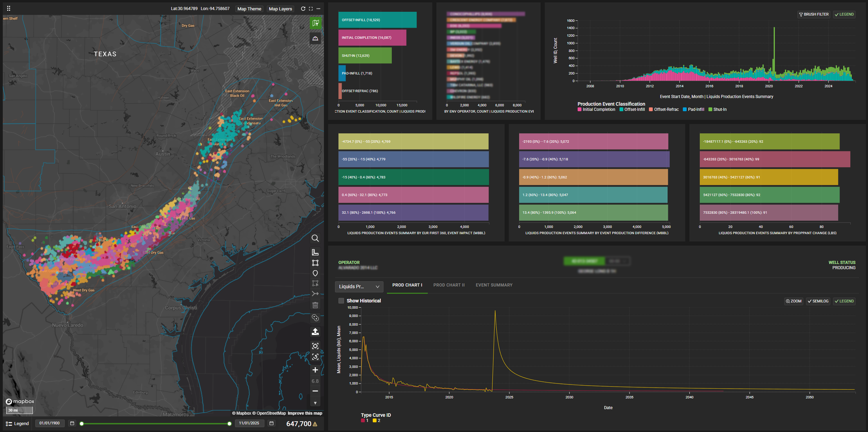Select the place marker pin tool

315,273
